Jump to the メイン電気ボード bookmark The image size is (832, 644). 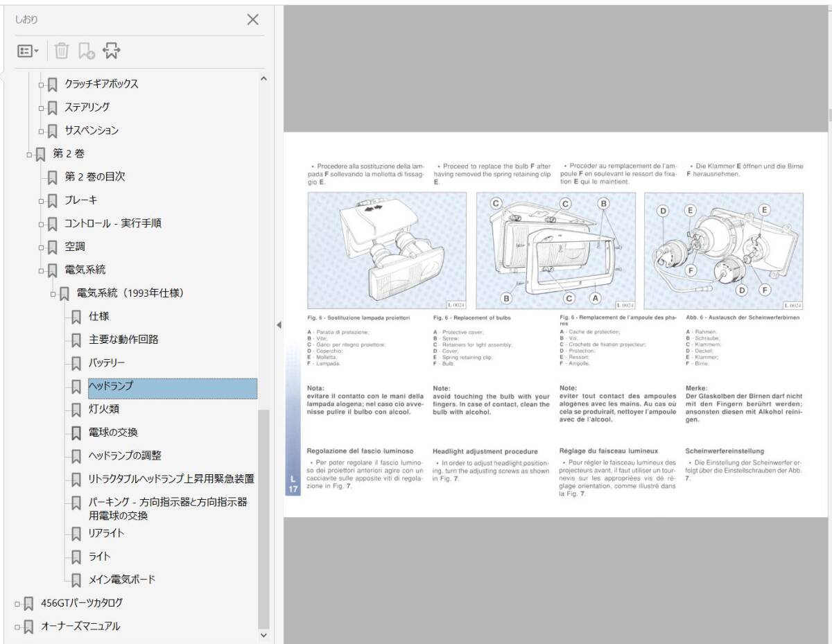click(x=122, y=579)
